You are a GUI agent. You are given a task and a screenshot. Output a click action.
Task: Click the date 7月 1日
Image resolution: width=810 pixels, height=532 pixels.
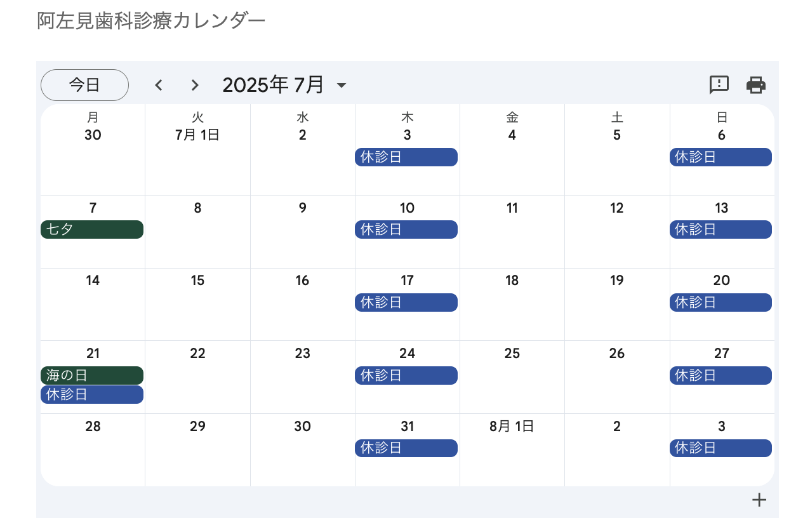pyautogui.click(x=197, y=135)
